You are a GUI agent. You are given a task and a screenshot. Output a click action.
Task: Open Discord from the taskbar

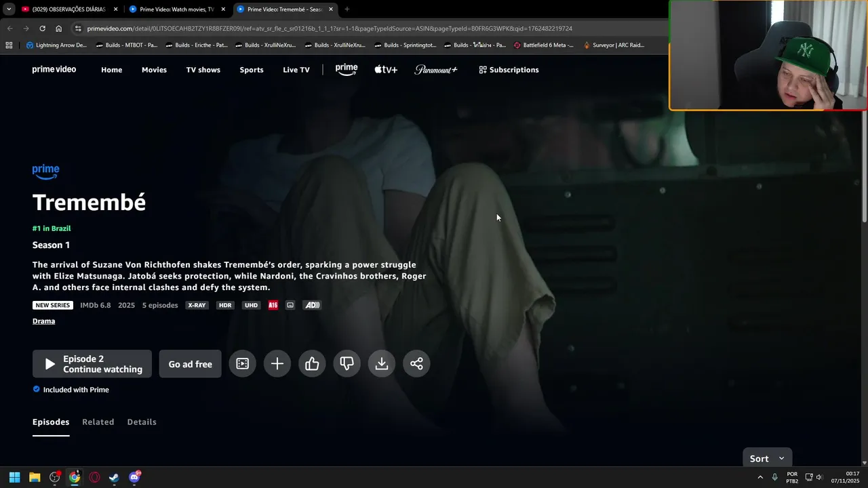134,477
